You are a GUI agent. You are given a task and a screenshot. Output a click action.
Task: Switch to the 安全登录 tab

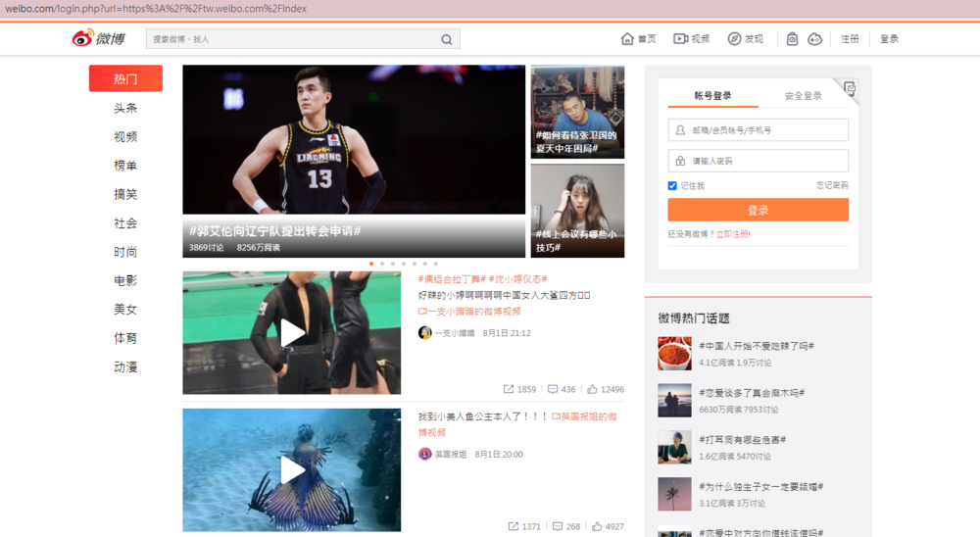[x=803, y=96]
